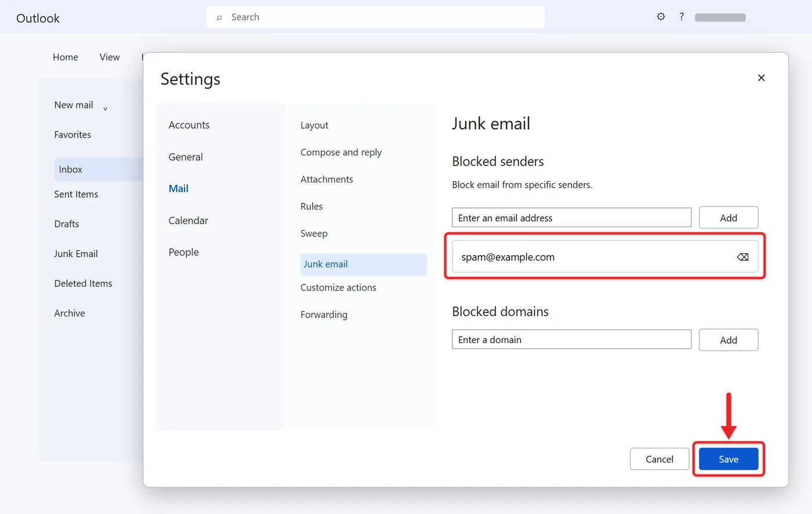Open the Home tab
The width and height of the screenshot is (812, 514).
(66, 57)
